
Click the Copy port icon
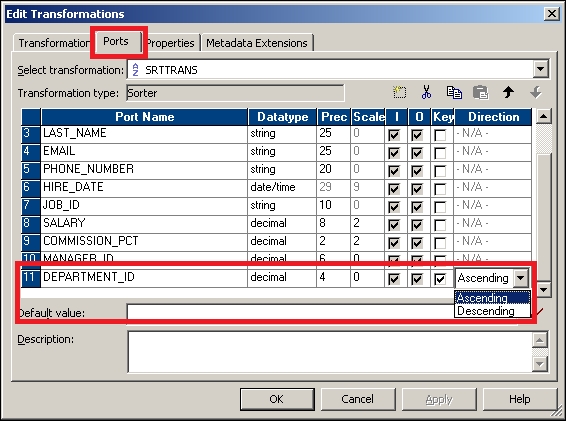(454, 92)
